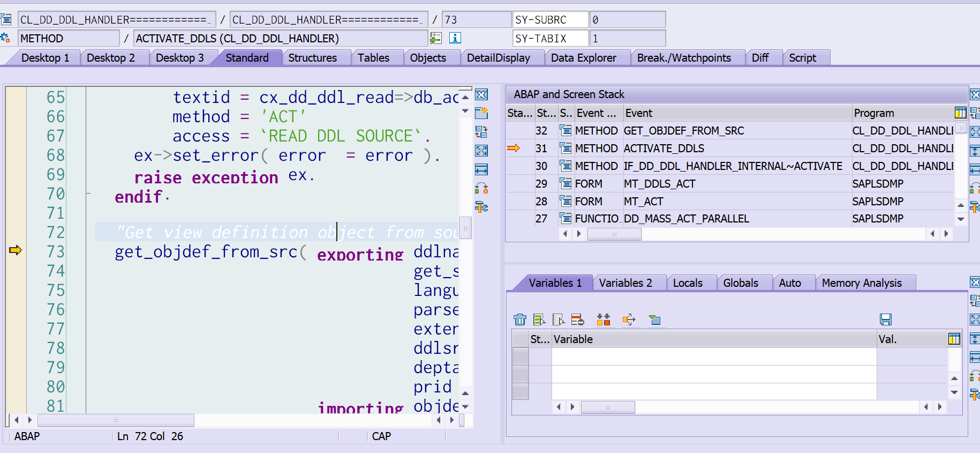
Task: Click the stack icon in GET_OBJDEF_FROM_SRC row
Action: [x=566, y=130]
